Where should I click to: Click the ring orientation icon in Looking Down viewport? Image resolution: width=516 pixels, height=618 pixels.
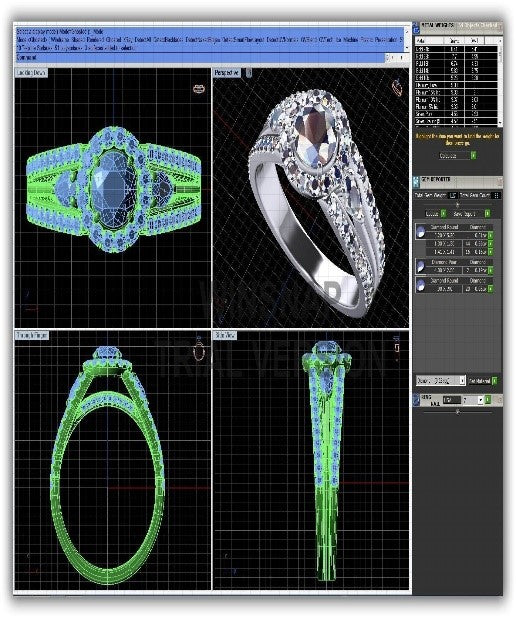point(199,89)
